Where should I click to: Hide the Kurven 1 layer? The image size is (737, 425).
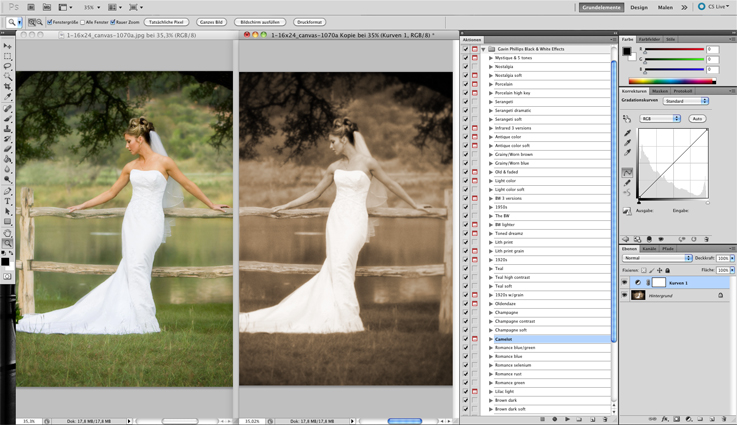pyautogui.click(x=625, y=283)
